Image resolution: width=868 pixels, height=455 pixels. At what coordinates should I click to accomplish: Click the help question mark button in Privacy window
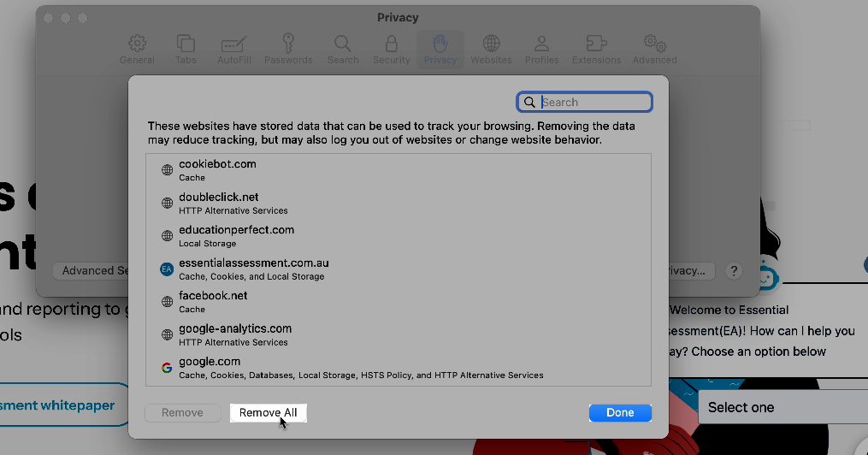click(x=734, y=270)
